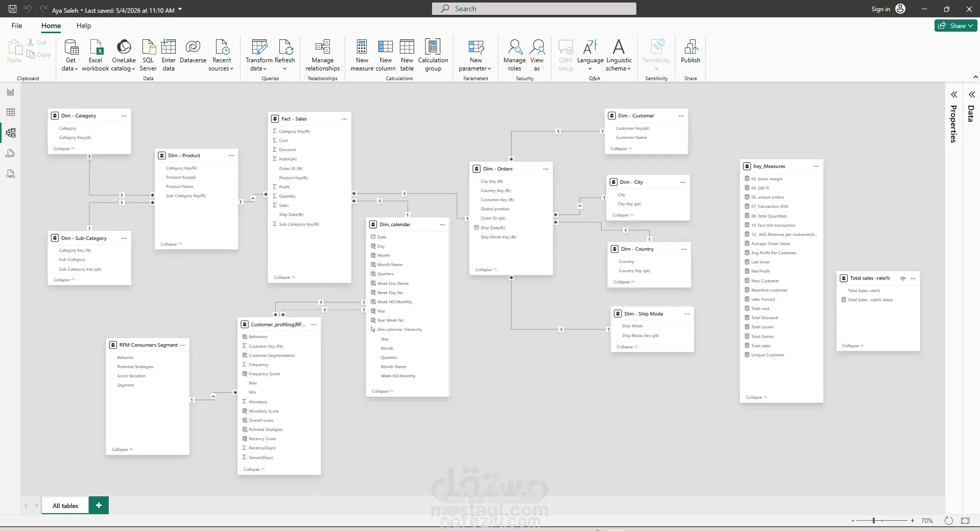Publish the report
Image resolution: width=980 pixels, height=531 pixels.
point(690,52)
